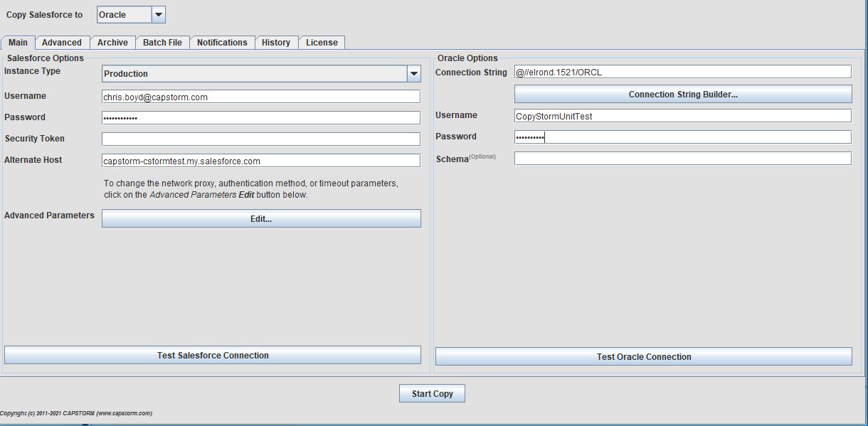This screenshot has width=868, height=426.
Task: Click the Copy Salesforce to label
Action: [x=44, y=15]
